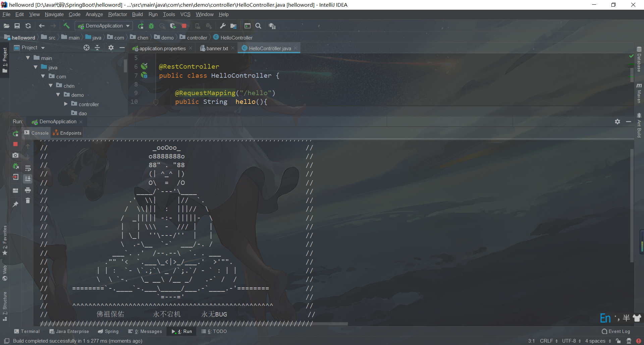The height and width of the screenshot is (345, 644).
Task: Open Project panel gear options
Action: [111, 48]
